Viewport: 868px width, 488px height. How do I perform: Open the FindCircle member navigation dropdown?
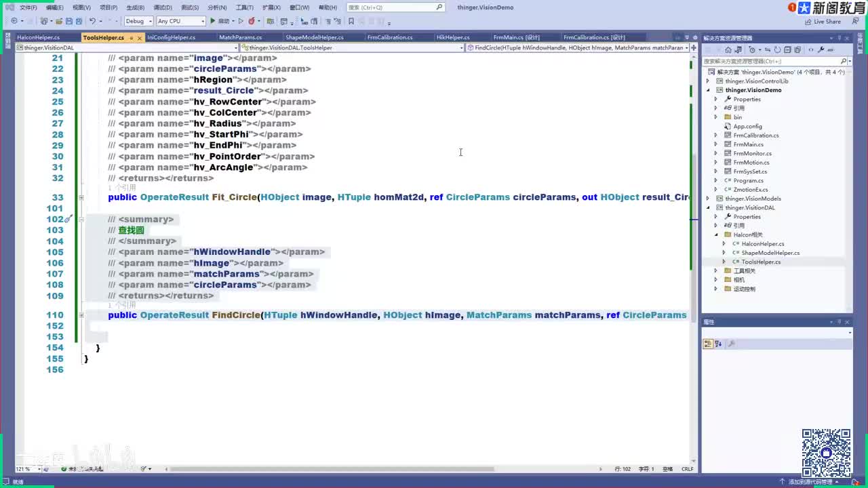click(686, 48)
